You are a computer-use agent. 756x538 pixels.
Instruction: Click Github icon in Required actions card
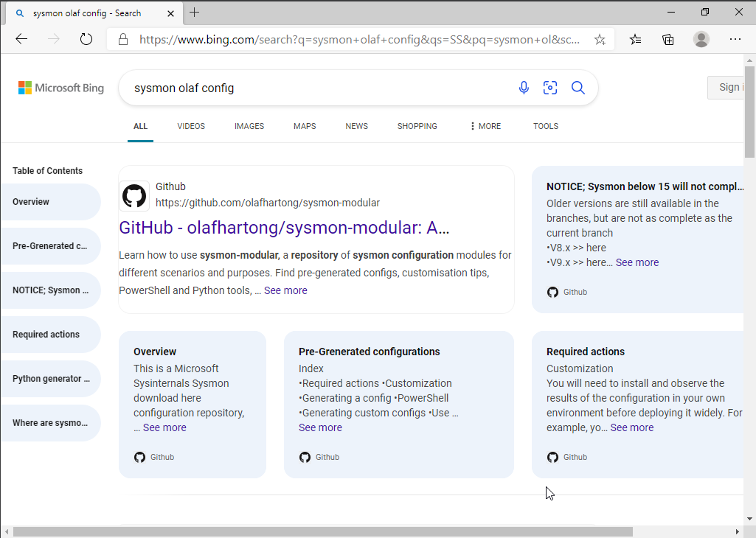pos(552,457)
